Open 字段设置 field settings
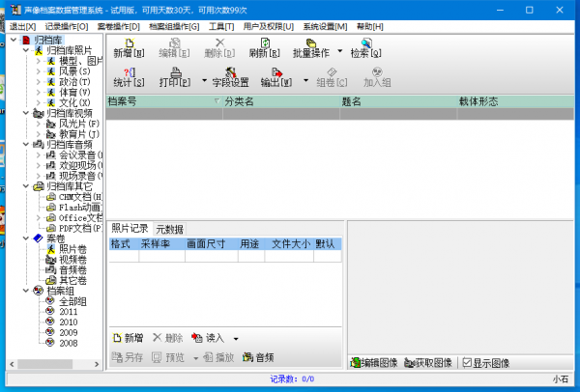580x392 pixels. (230, 77)
